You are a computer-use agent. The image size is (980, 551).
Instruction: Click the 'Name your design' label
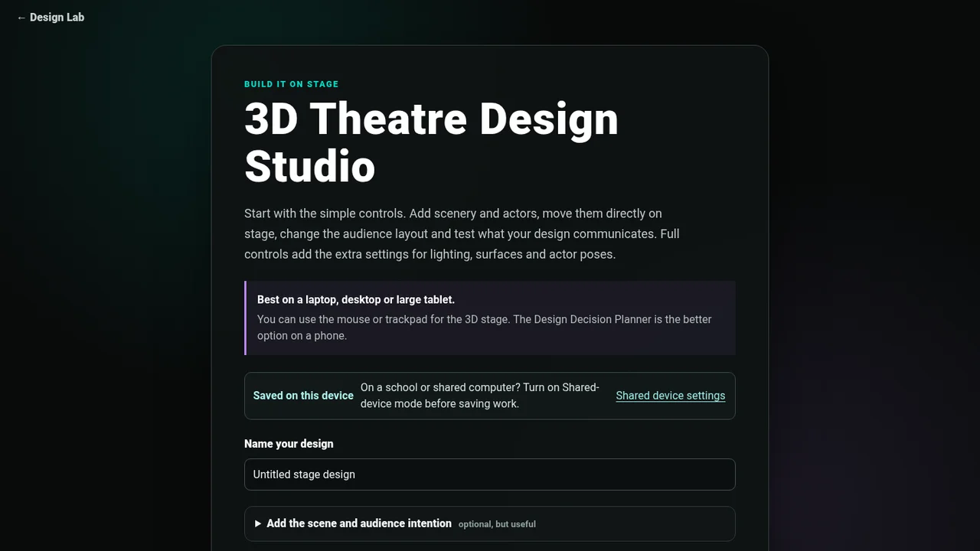pos(289,444)
